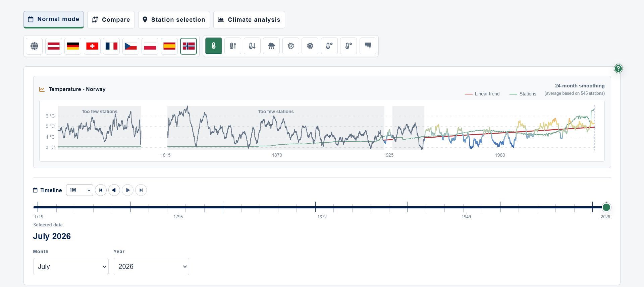
Task: Select the outlined sun icon
Action: (x=291, y=46)
